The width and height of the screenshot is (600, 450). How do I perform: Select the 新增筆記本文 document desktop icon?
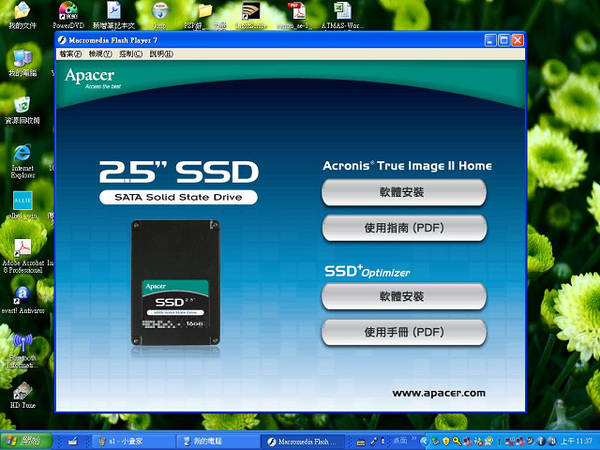(x=114, y=15)
